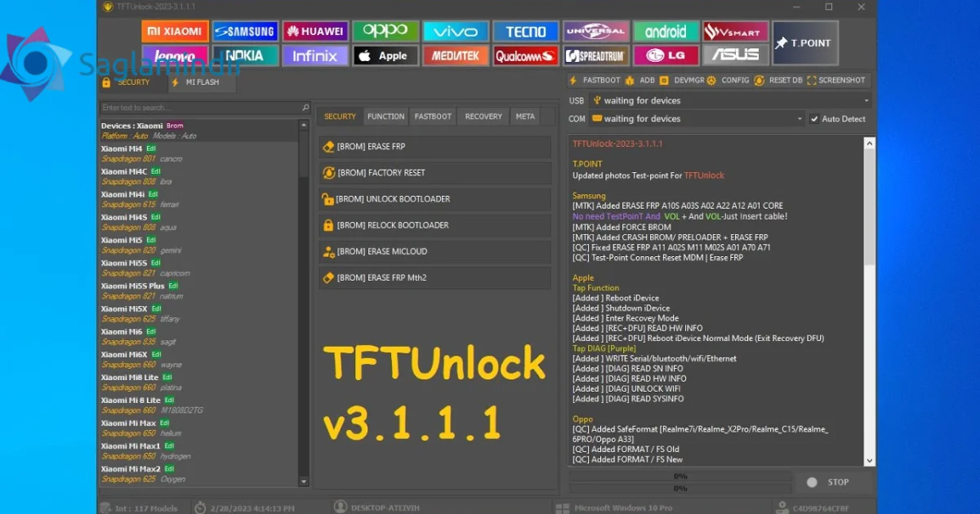The height and width of the screenshot is (514, 980).
Task: Toggle the Auto Detect checkbox
Action: [x=814, y=119]
